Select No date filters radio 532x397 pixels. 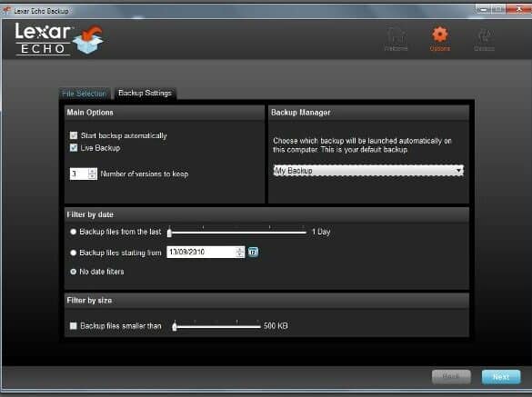[x=73, y=272]
